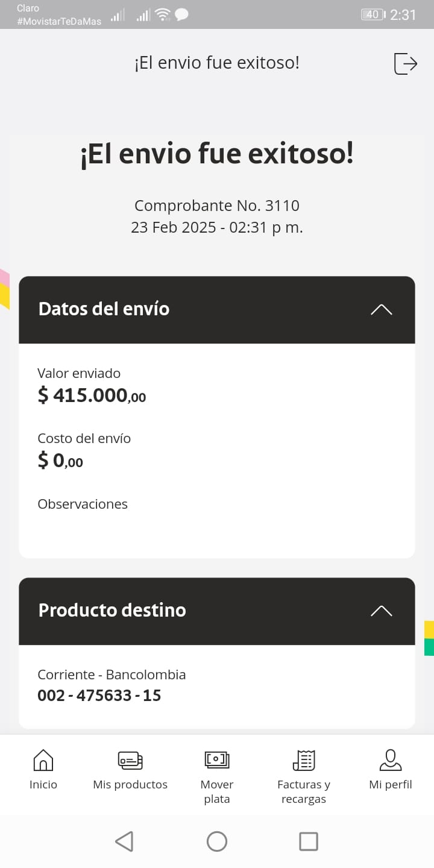Tap the Datos del envío header

(104, 309)
